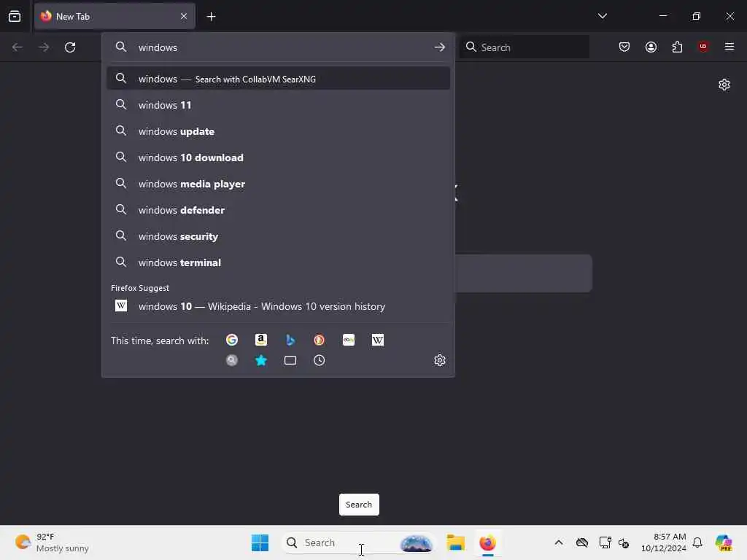
Task: Open the uBlock Origin extension icon
Action: (x=703, y=47)
